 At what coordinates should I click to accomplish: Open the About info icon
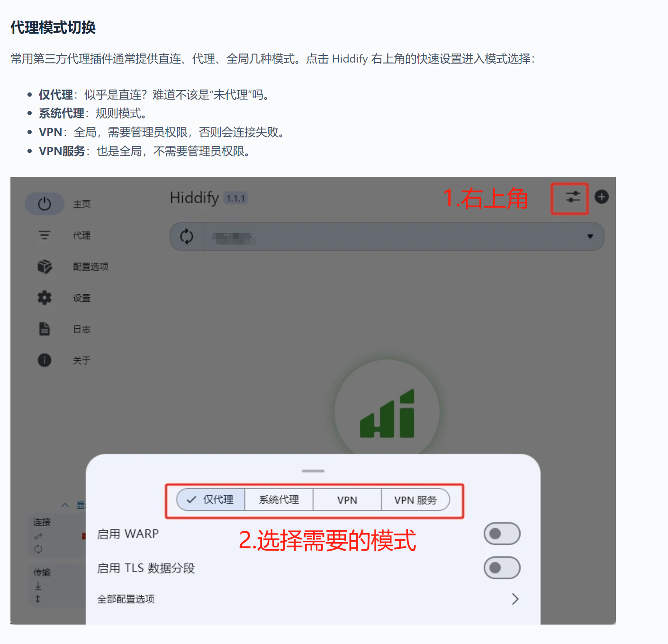(x=45, y=360)
